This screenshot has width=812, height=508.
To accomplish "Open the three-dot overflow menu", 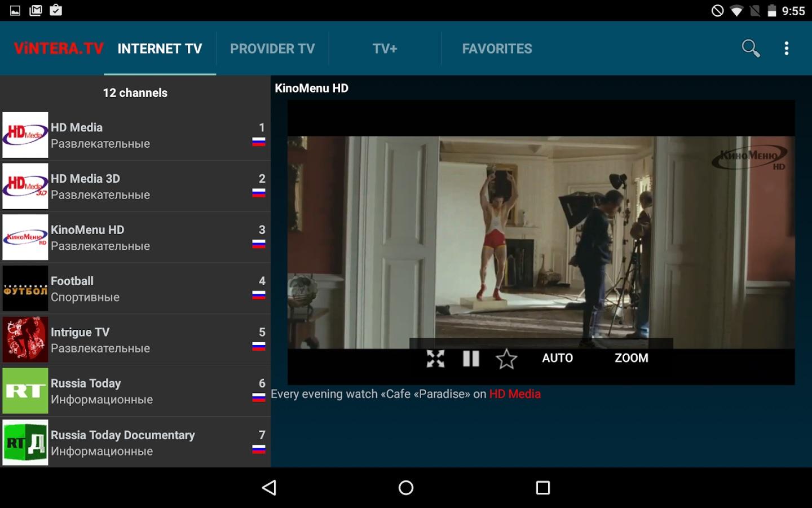I will coord(786,48).
